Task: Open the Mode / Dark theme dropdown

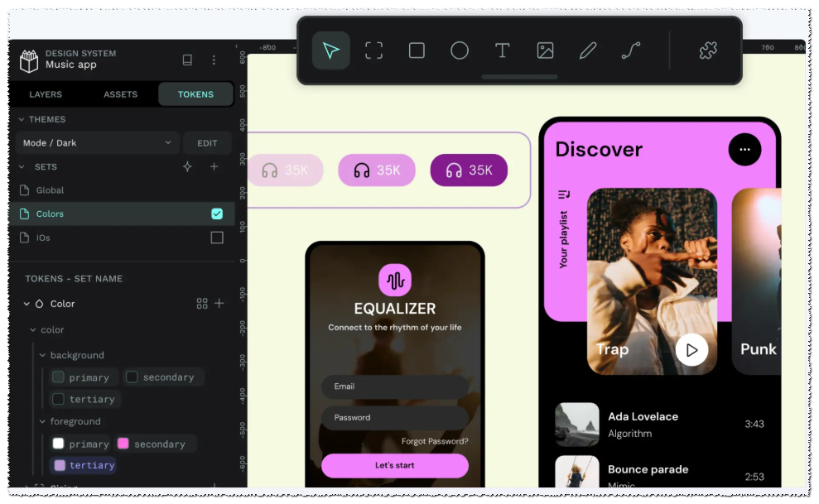Action: 98,143
